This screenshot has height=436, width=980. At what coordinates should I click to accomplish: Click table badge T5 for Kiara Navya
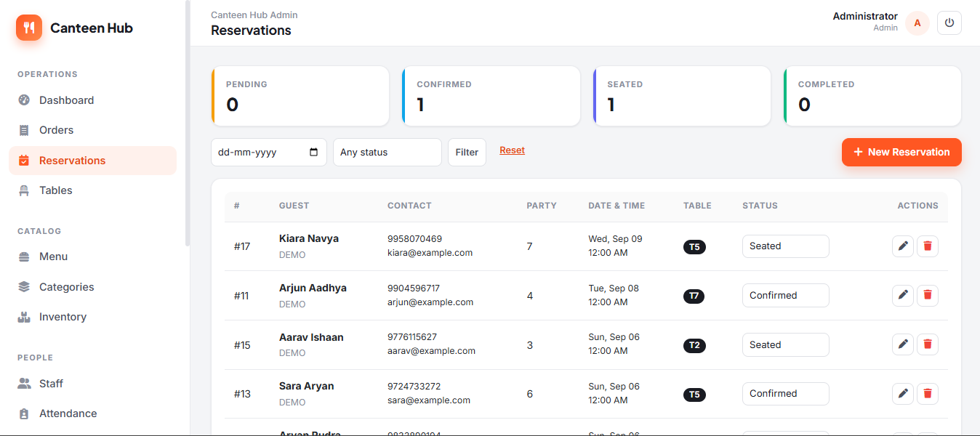point(694,247)
